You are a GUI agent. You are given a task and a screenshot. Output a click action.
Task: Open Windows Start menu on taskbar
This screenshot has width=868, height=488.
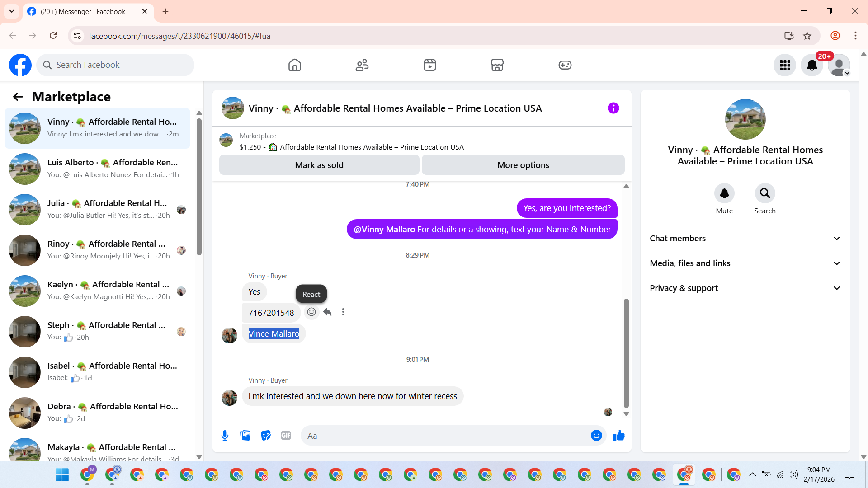click(62, 474)
